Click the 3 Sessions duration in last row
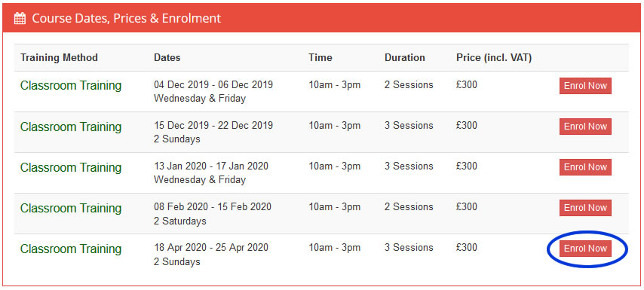 point(409,248)
